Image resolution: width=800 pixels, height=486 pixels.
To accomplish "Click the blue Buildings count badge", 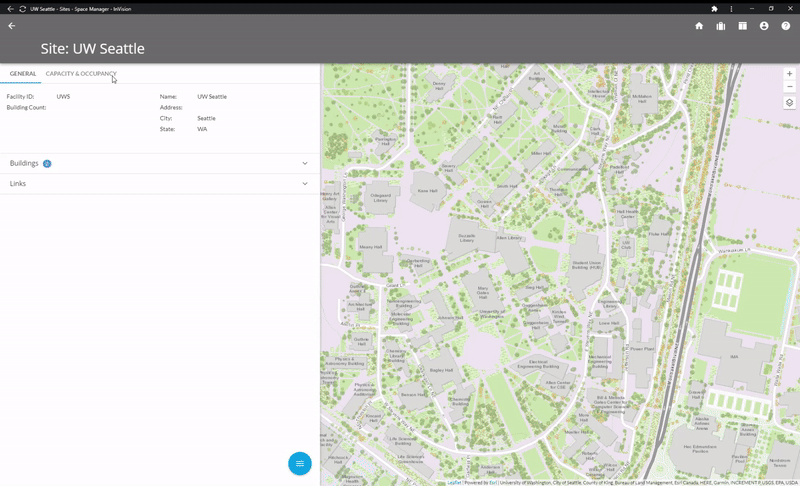I will 47,164.
